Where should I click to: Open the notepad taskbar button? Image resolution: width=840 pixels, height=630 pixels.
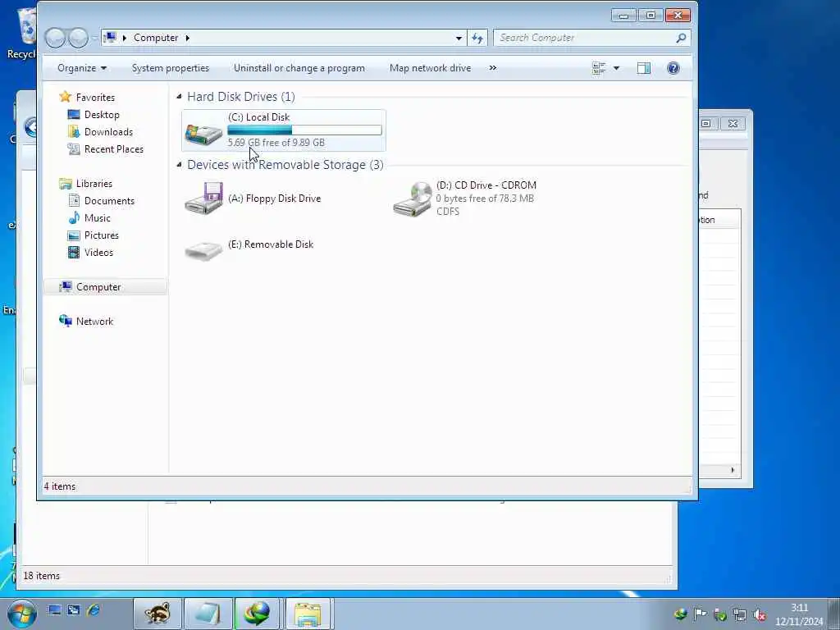[208, 614]
